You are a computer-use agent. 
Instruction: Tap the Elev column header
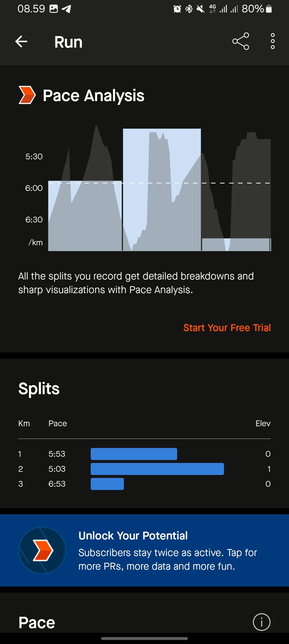pos(263,423)
